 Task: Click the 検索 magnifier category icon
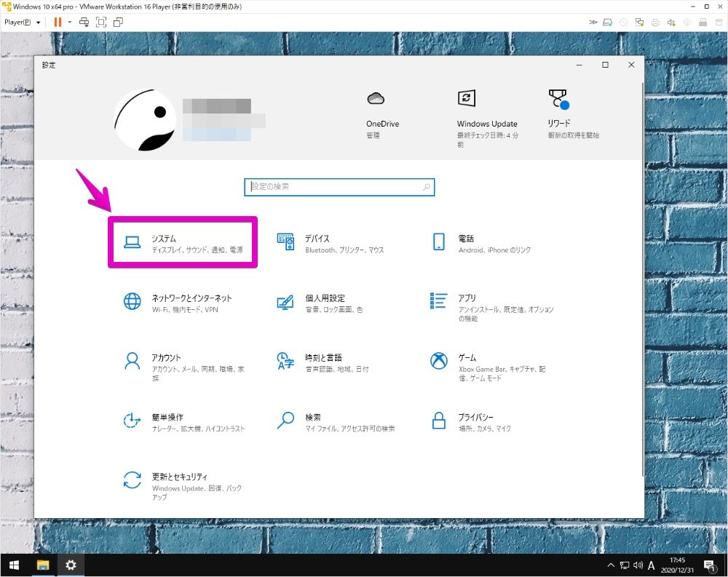[x=285, y=421]
